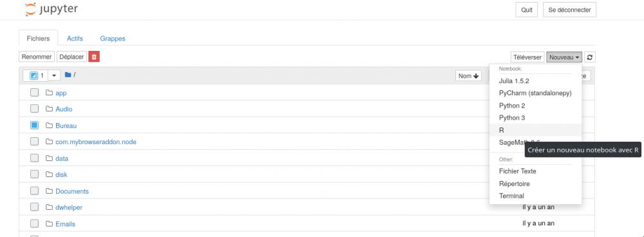Click the folder icon beside Audio
Viewport: 644px width, 237px height.
(x=50, y=109)
